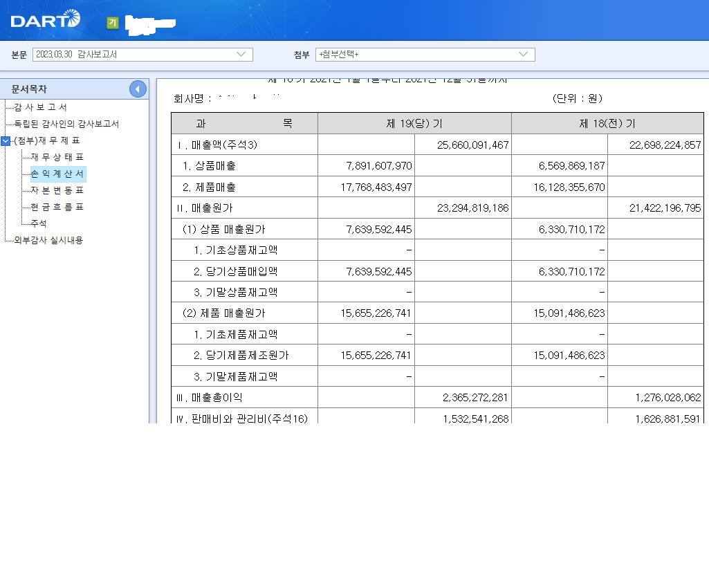
Task: Open 재무상태표 in the tree
Action: point(57,157)
